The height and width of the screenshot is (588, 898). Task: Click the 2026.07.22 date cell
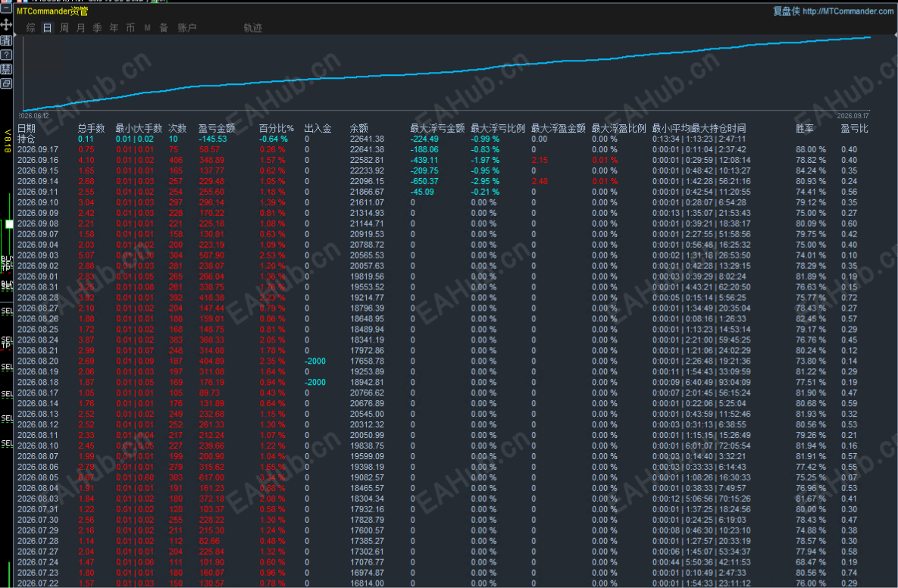click(38, 583)
